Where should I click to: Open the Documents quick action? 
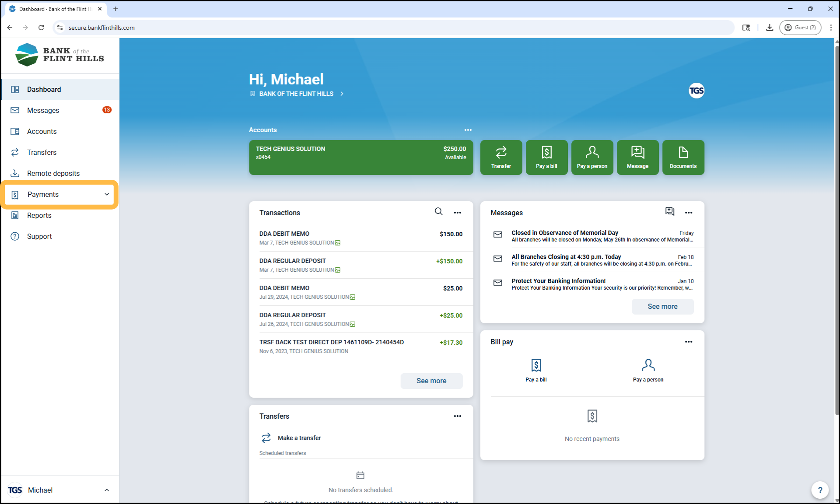(x=683, y=157)
